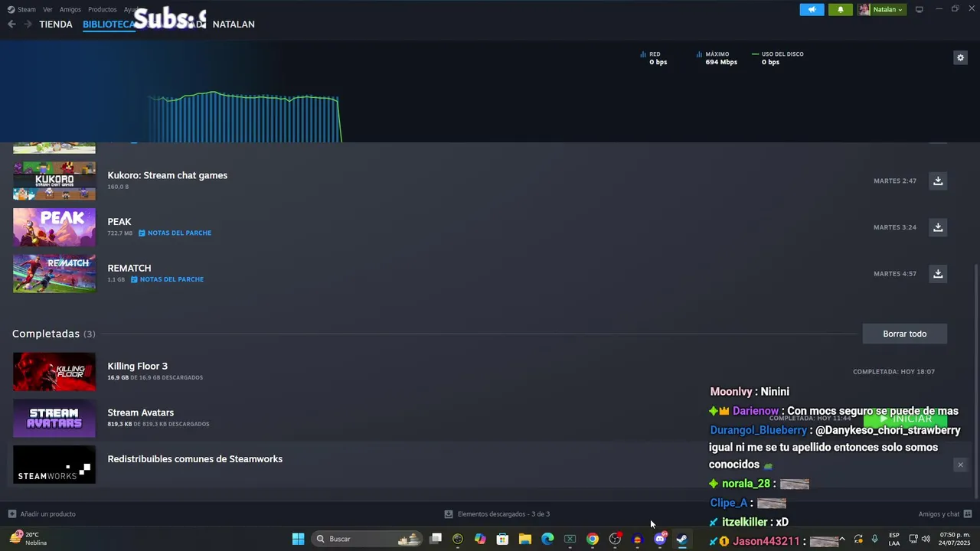980x551 pixels.
Task: Open Discord from the taskbar
Action: 660,539
